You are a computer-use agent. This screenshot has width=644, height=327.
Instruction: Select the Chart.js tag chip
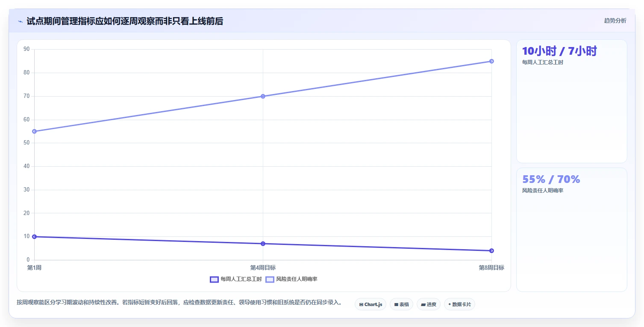tap(371, 304)
